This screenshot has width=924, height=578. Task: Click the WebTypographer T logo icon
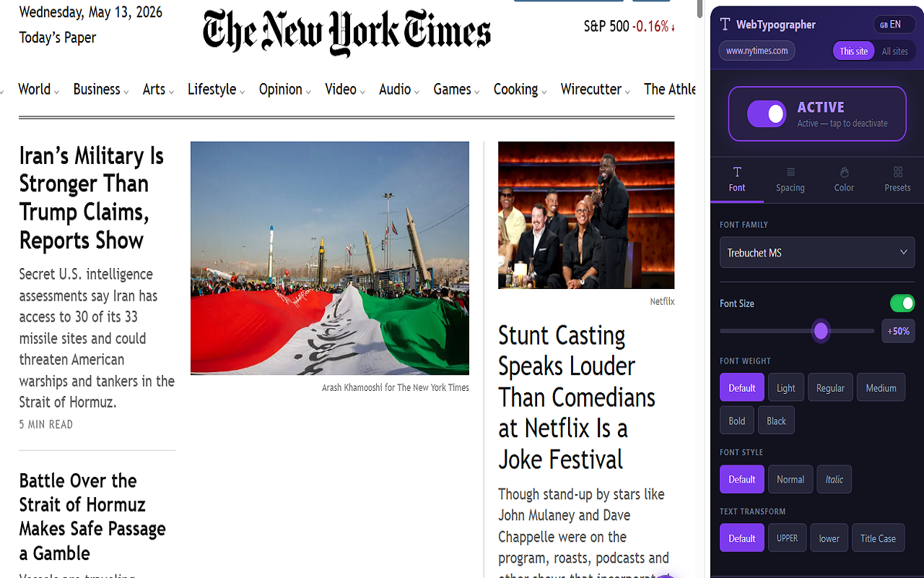click(725, 25)
